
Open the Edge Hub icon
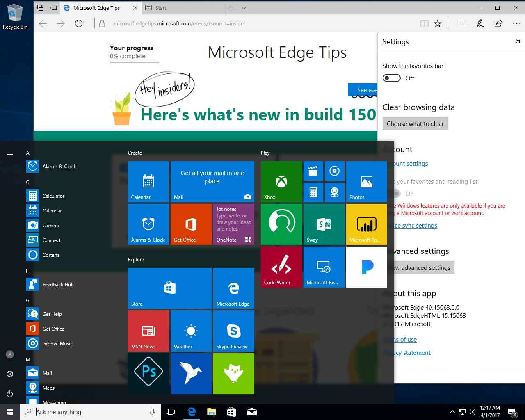coord(463,23)
